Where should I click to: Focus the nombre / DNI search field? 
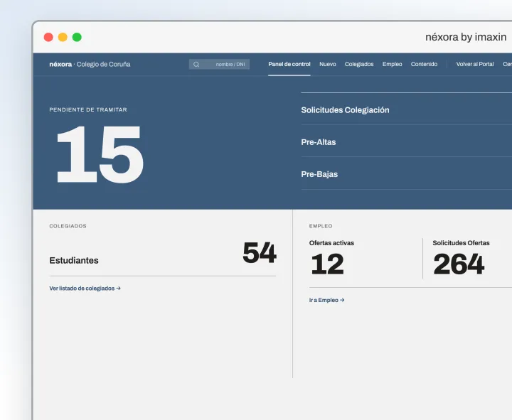coord(219,64)
